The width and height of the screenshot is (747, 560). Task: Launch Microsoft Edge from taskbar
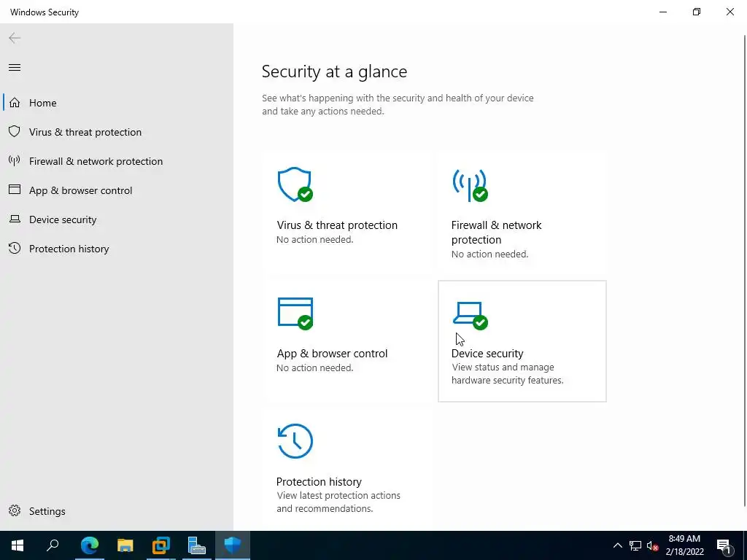coord(90,545)
